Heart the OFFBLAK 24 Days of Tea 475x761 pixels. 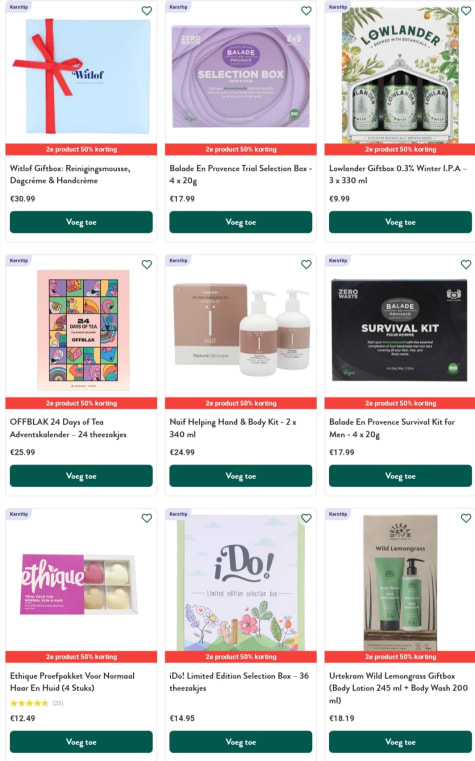(147, 265)
